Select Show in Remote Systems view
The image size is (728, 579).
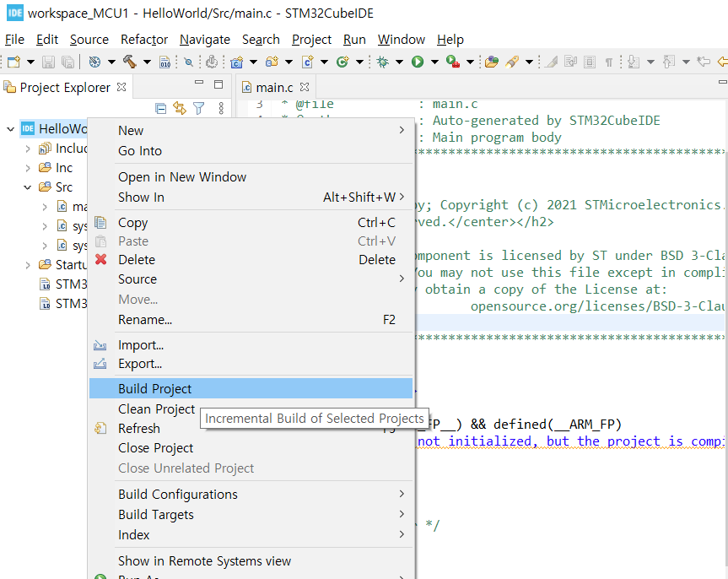pyautogui.click(x=251, y=561)
